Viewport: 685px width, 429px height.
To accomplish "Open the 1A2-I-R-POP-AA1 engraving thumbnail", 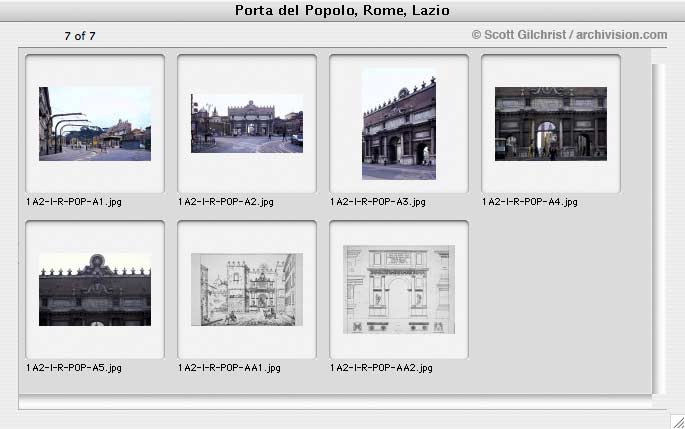I will 247,290.
